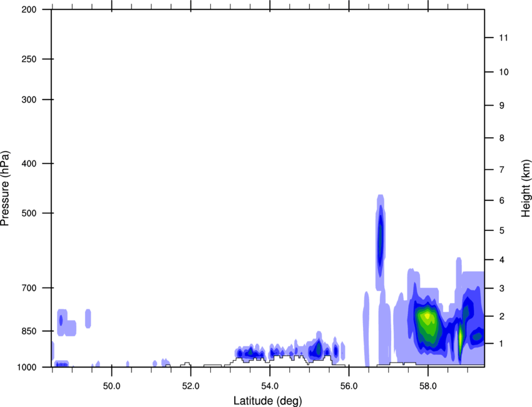Select pressure tick label 250

coord(29,59)
